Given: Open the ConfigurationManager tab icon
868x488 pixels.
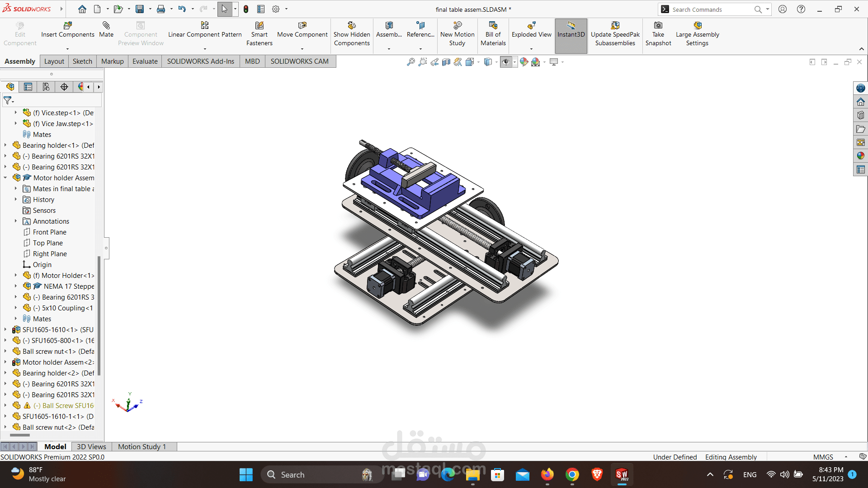Looking at the screenshot, I should pyautogui.click(x=46, y=87).
